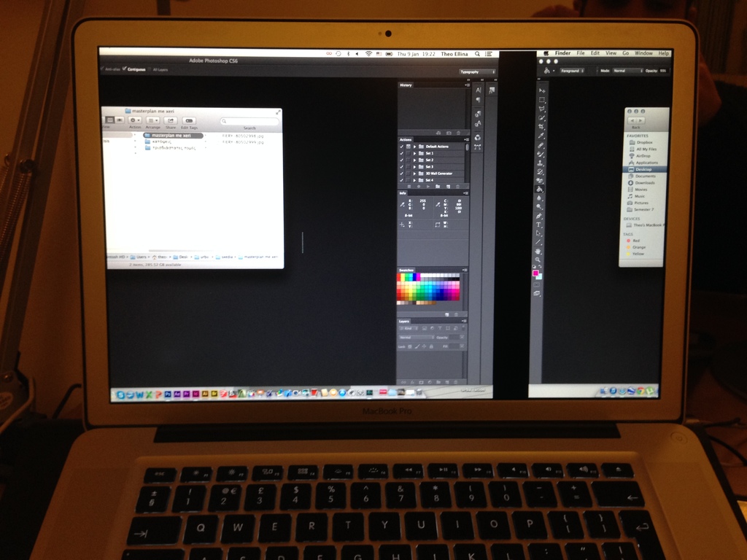Toggle checkmark for Set 3
This screenshot has width=747, height=560.
tap(402, 167)
